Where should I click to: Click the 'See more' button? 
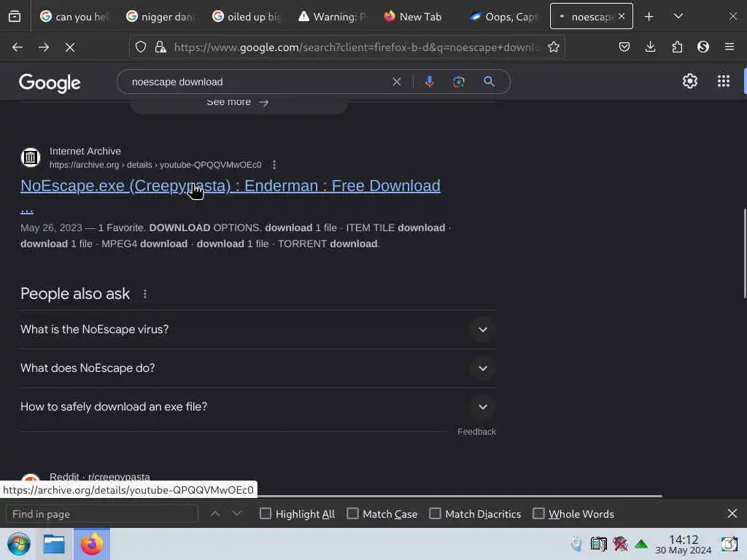[x=239, y=102]
